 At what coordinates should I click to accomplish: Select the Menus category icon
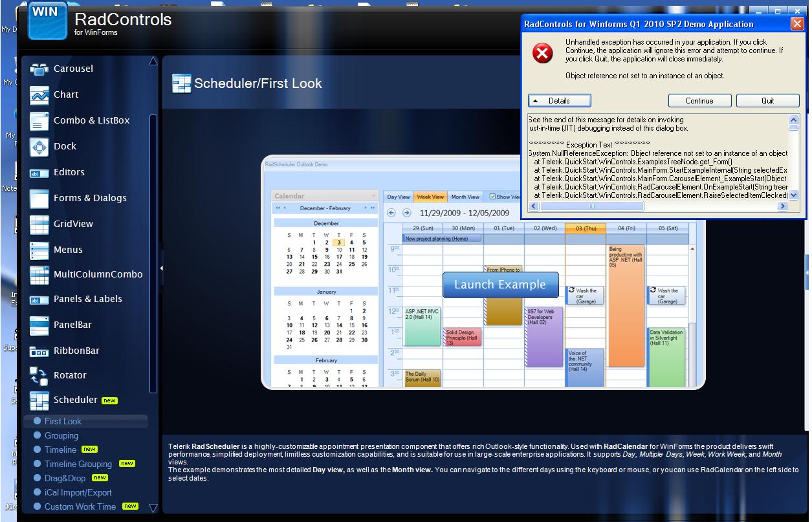39,250
